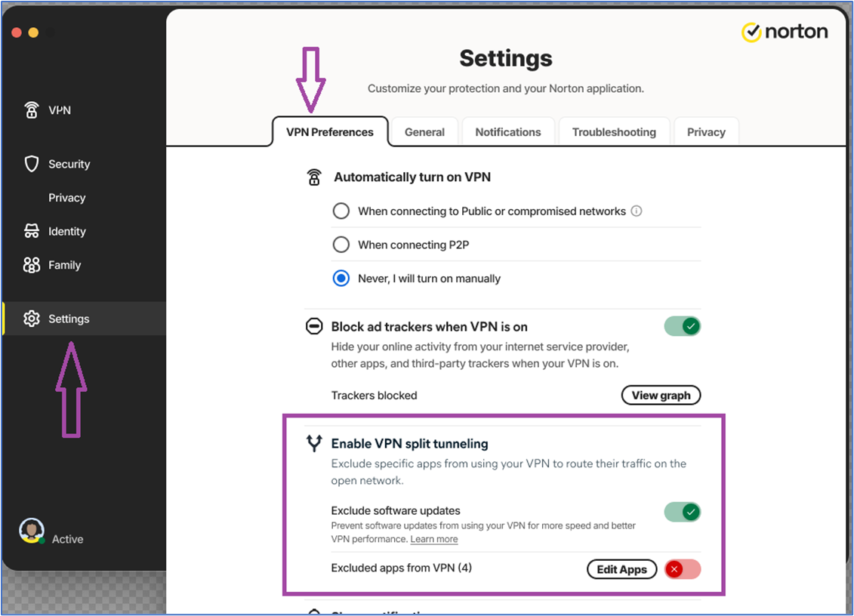
Task: Switch to the General tab
Action: click(424, 132)
